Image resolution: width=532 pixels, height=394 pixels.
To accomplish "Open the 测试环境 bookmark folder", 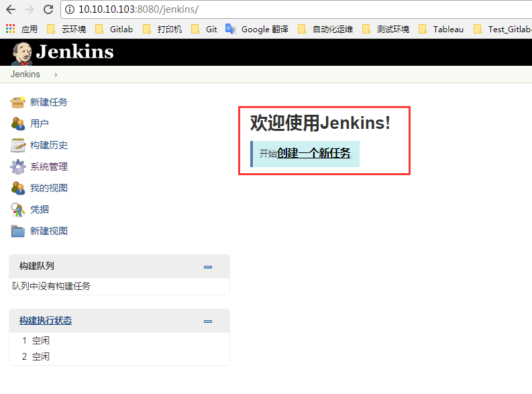I will (x=386, y=29).
